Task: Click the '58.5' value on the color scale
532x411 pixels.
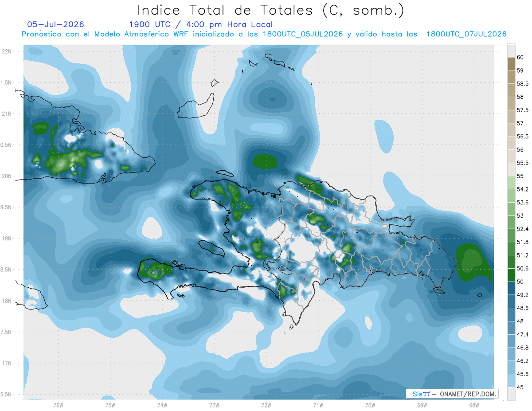Action: (x=522, y=84)
